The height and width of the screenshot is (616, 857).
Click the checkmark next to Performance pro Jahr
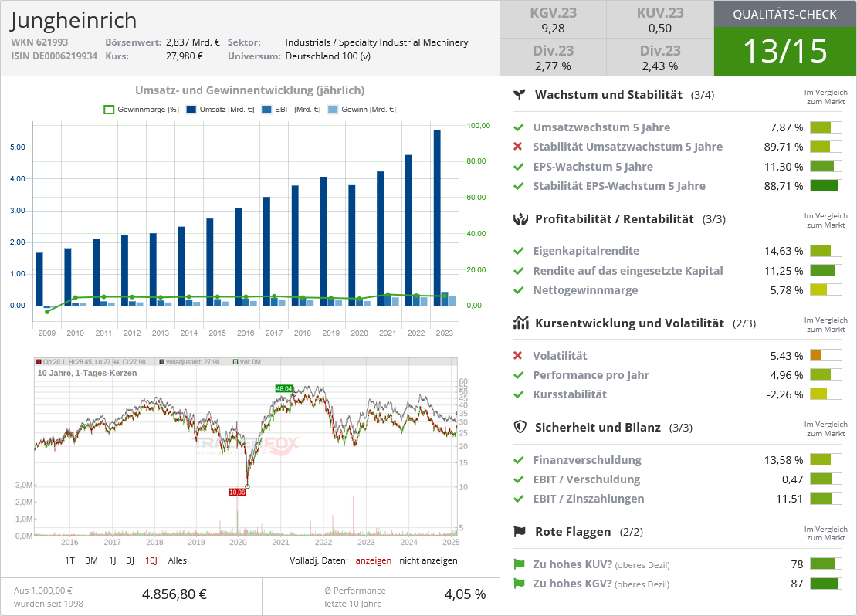point(518,375)
